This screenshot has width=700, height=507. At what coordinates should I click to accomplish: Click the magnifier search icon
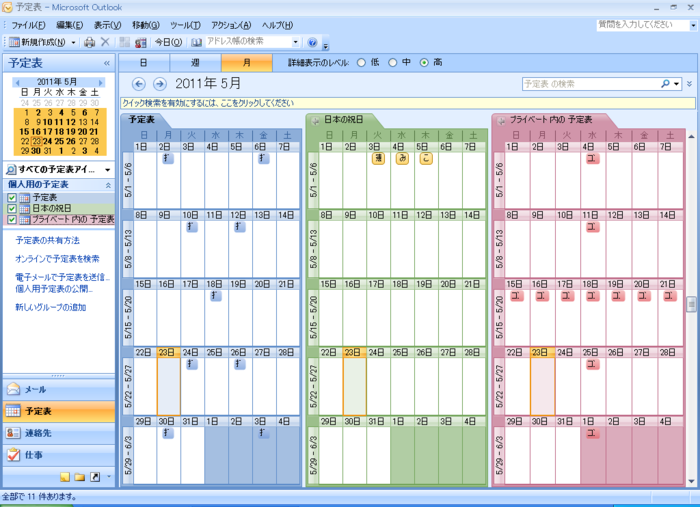(665, 83)
